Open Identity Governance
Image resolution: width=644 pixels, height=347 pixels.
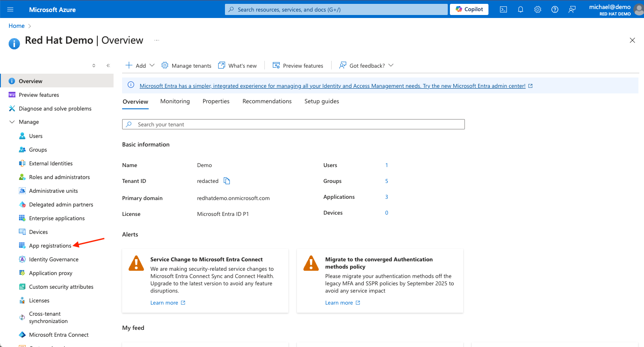pos(54,259)
